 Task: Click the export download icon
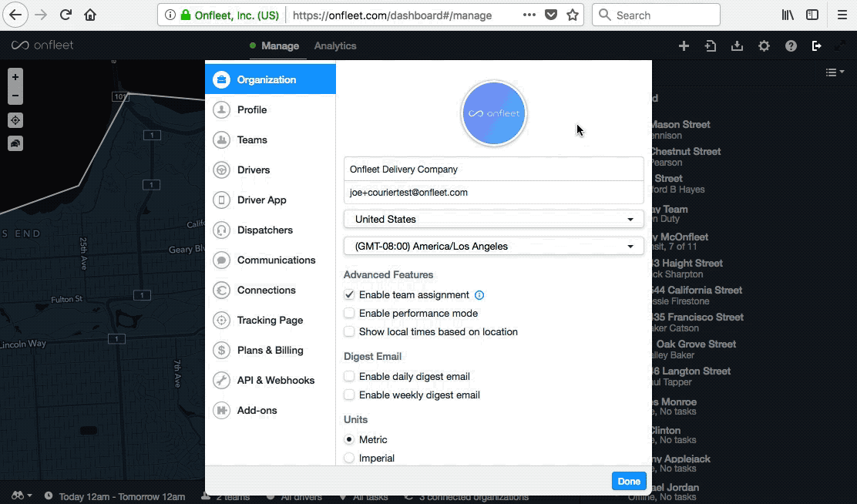coord(737,46)
